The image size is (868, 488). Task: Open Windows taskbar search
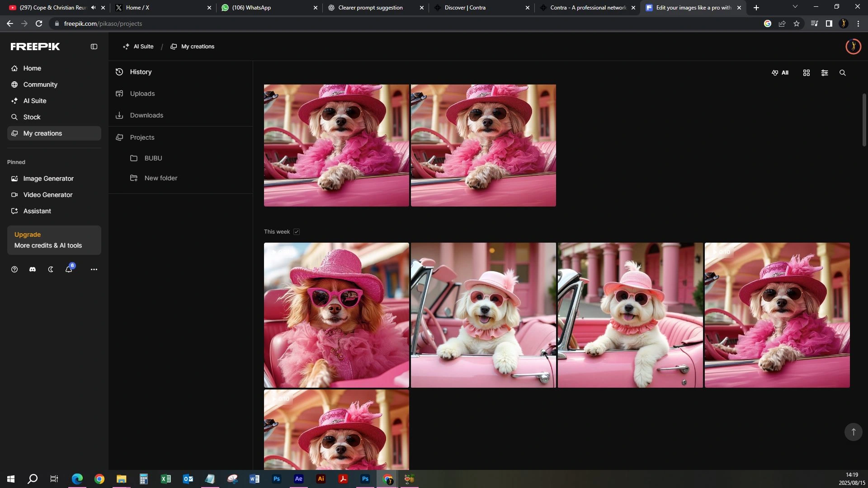[x=33, y=479]
